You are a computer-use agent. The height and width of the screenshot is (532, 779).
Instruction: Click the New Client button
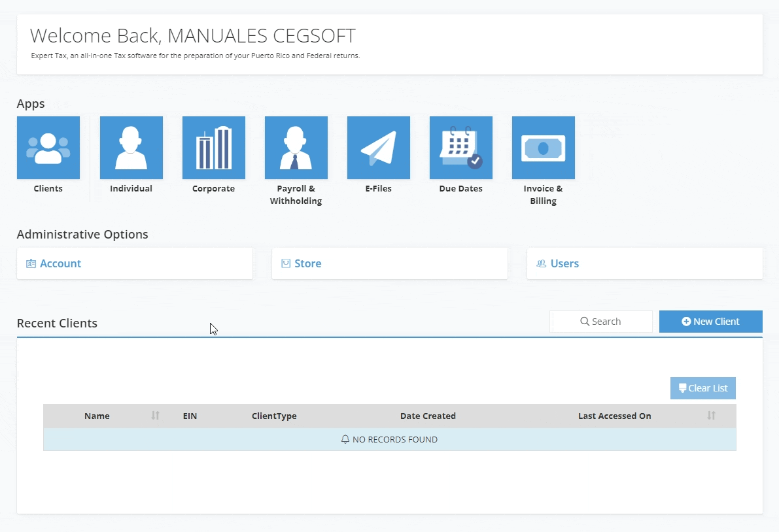pos(710,322)
